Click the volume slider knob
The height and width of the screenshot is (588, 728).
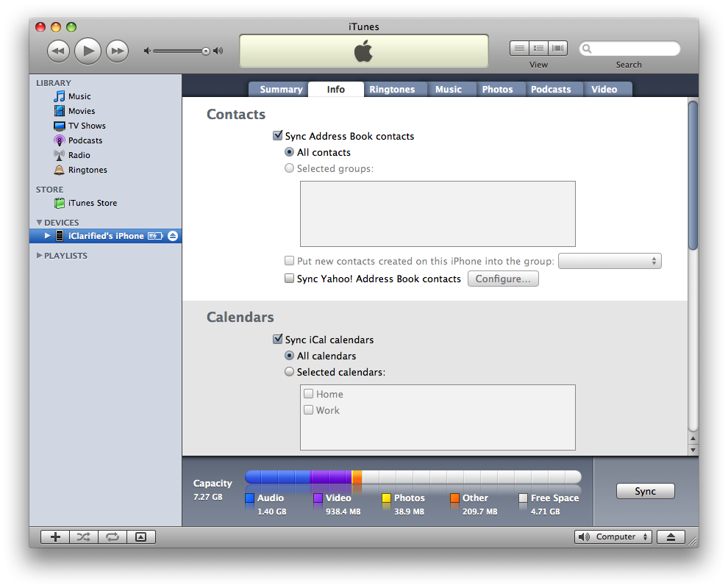coord(206,51)
